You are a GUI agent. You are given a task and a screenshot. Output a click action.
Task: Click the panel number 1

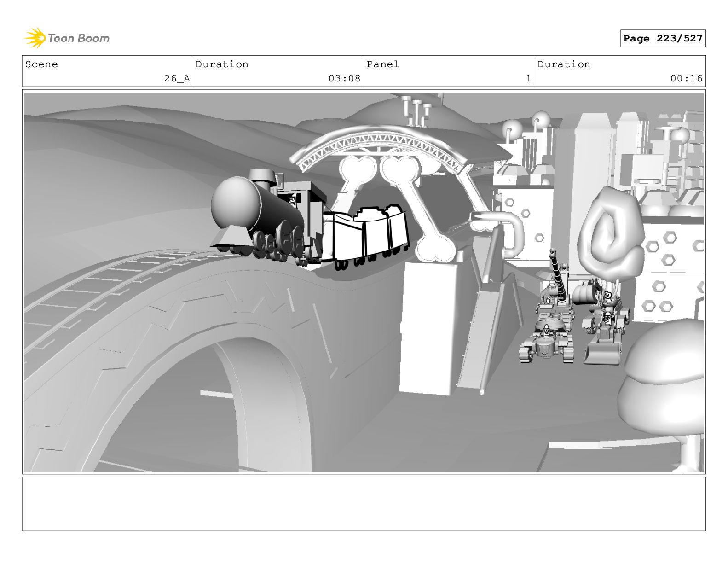click(x=529, y=79)
